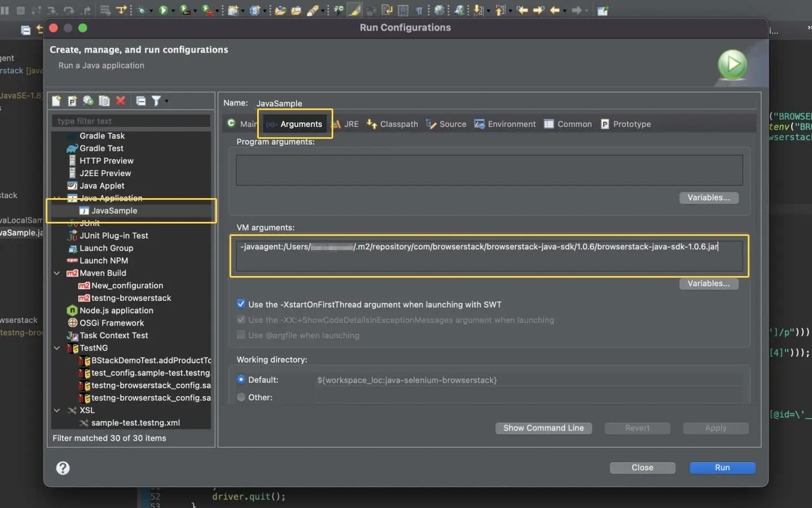Click the Export launch configuration icon
The height and width of the screenshot is (508, 812).
pyautogui.click(x=88, y=101)
